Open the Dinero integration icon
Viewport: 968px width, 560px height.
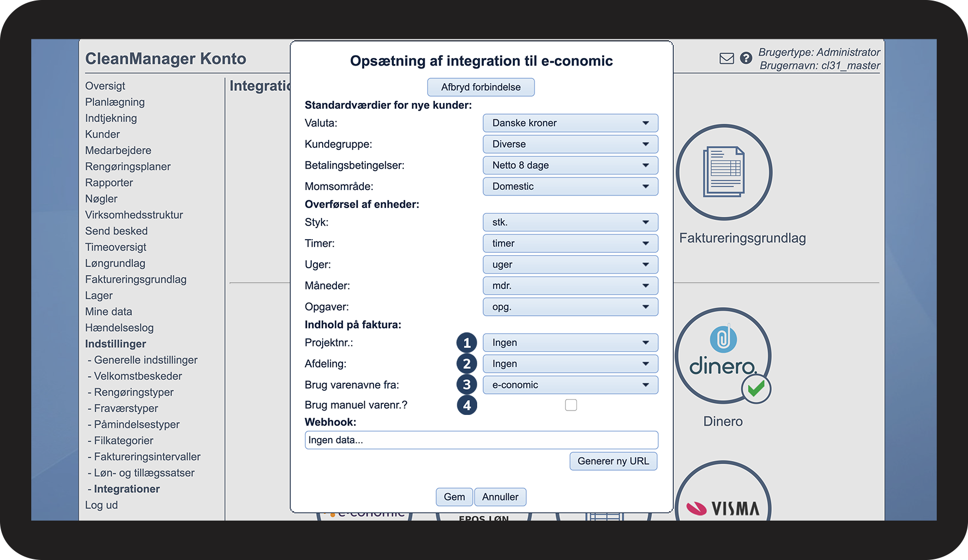click(x=723, y=356)
